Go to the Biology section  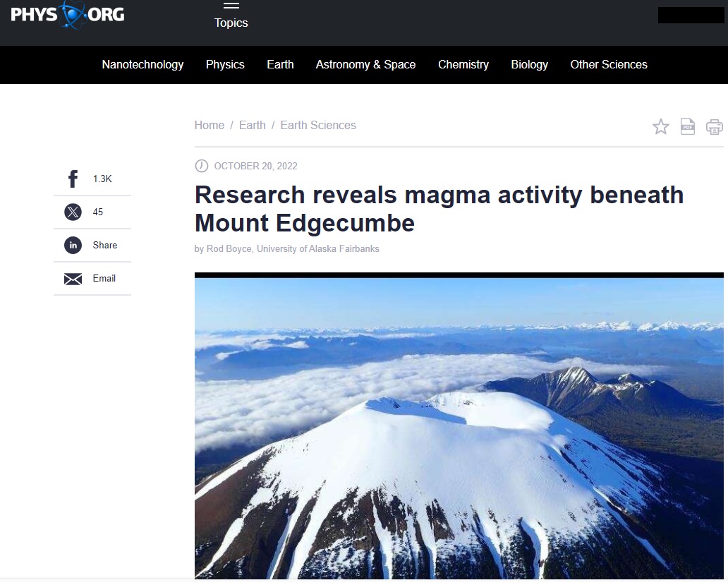pos(529,64)
